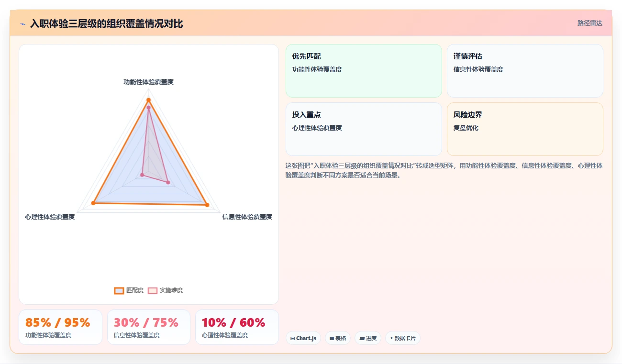Screen dimensions: 622x364
Task: Open the 投入重点 card
Action: [364, 129]
